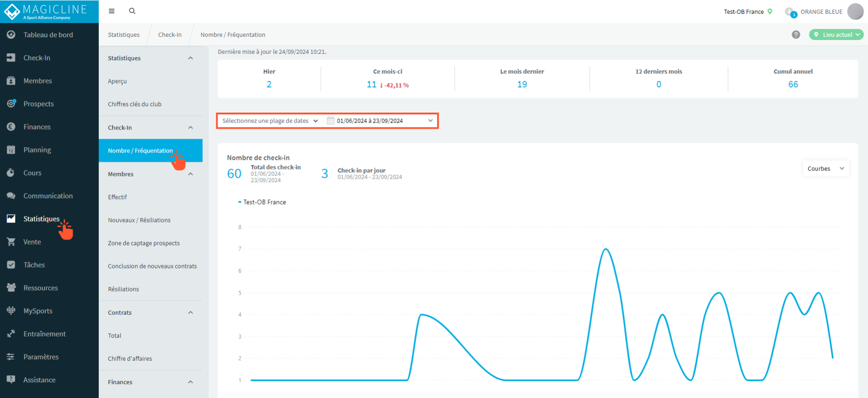Click the Communication chat bubbles icon
868x398 pixels.
coord(11,196)
